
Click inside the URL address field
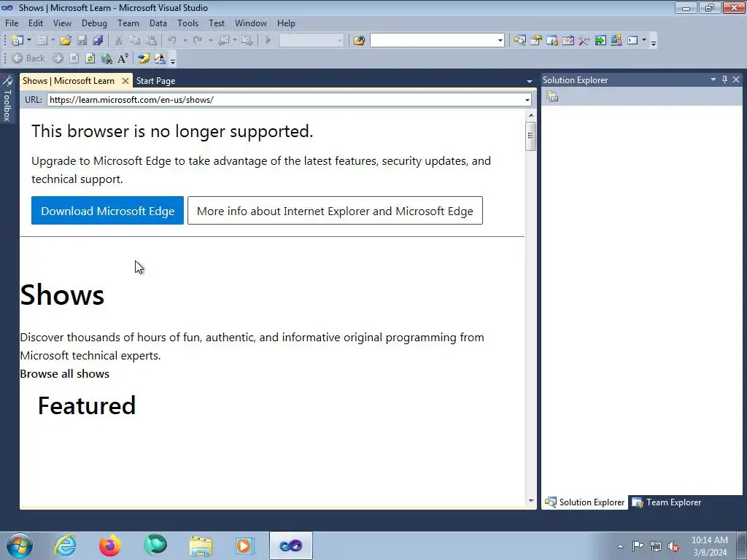tap(285, 100)
